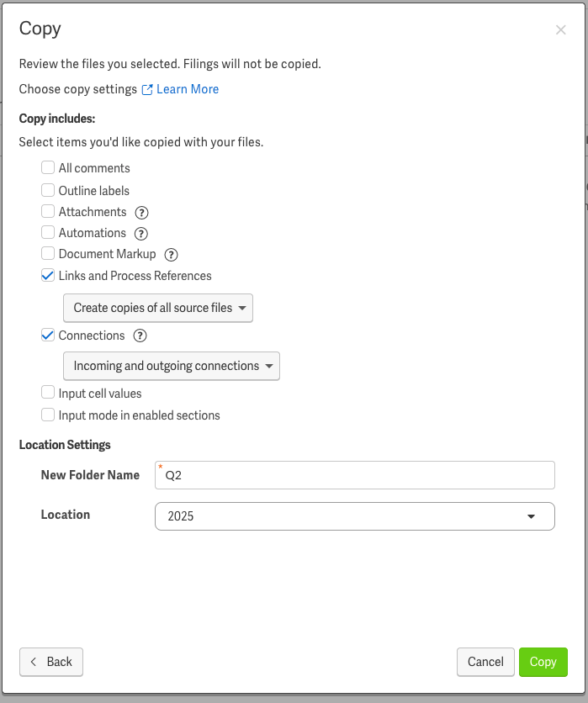Open the help icon beside Document Markup

171,255
